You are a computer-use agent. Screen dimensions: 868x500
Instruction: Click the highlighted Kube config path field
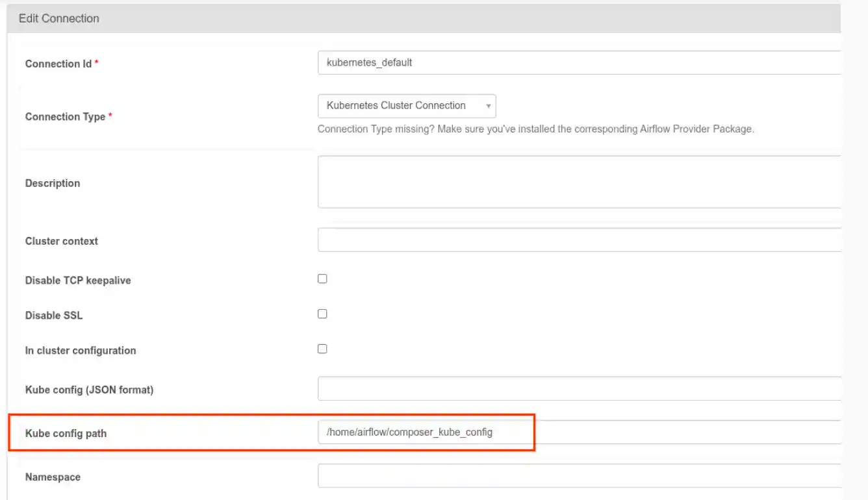click(x=426, y=431)
